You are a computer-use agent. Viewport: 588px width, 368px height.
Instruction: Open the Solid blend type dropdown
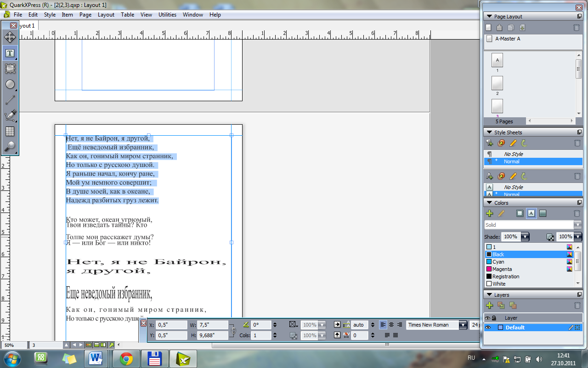pyautogui.click(x=578, y=225)
